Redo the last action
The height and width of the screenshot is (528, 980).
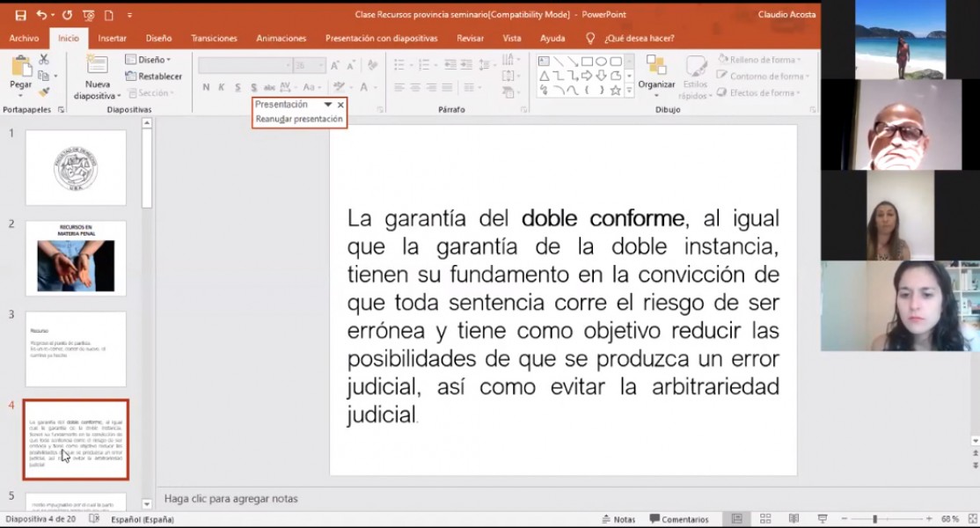pos(67,15)
